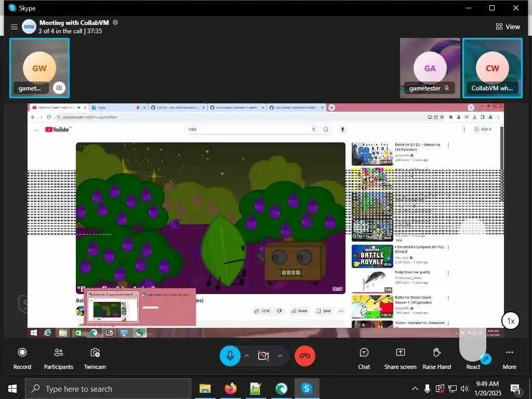Open Notepad++ from the taskbar

(x=256, y=389)
